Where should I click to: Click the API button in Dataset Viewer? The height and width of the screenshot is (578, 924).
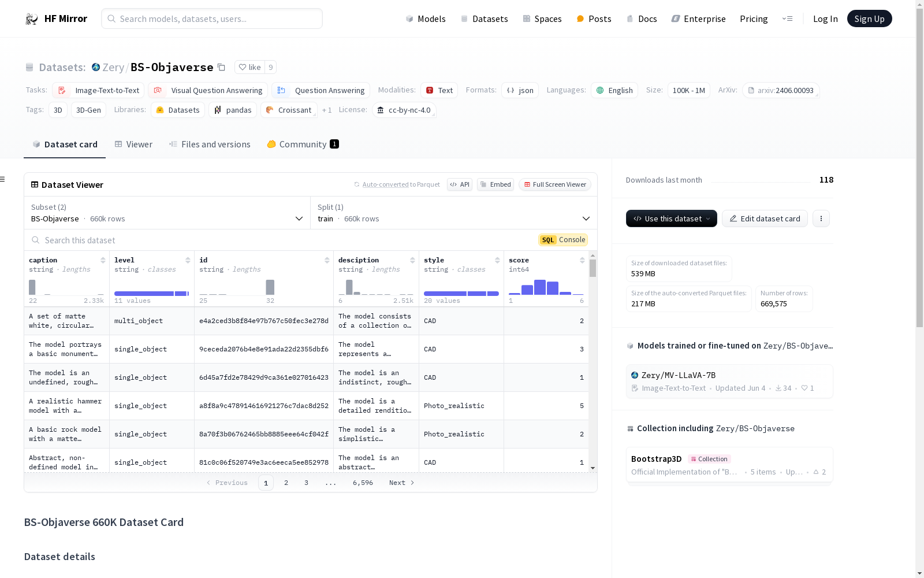(460, 184)
